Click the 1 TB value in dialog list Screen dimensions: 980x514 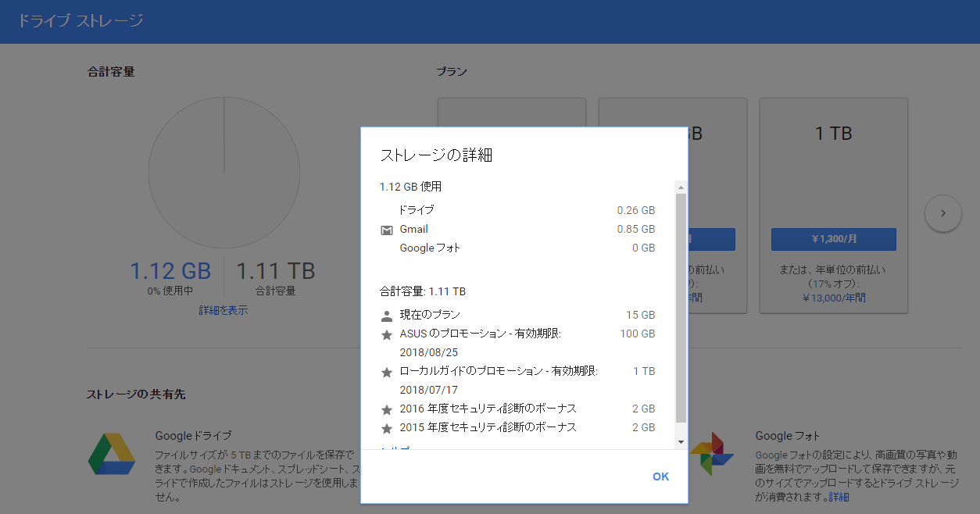click(x=645, y=371)
